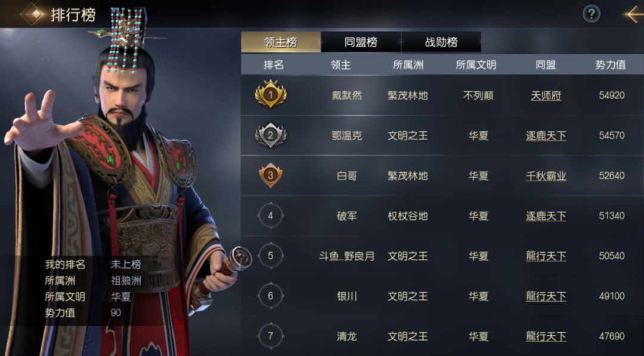
Task: Select the rank 5 circle badge
Action: (271, 256)
